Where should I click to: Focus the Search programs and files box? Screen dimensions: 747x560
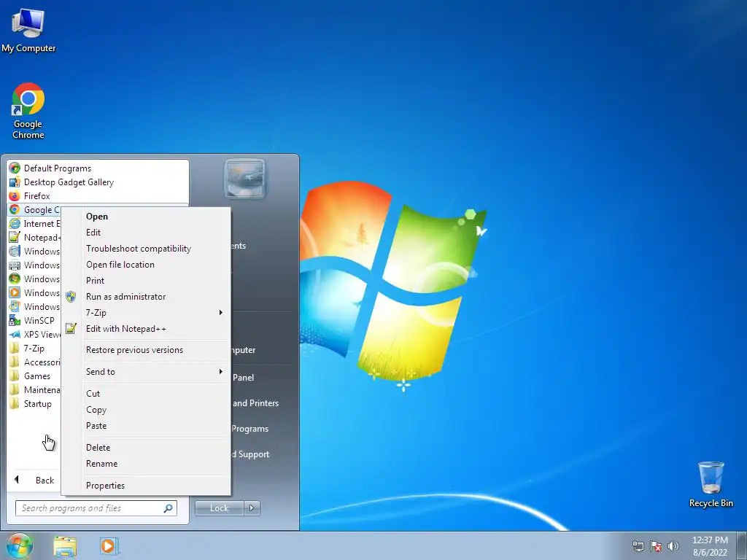96,508
